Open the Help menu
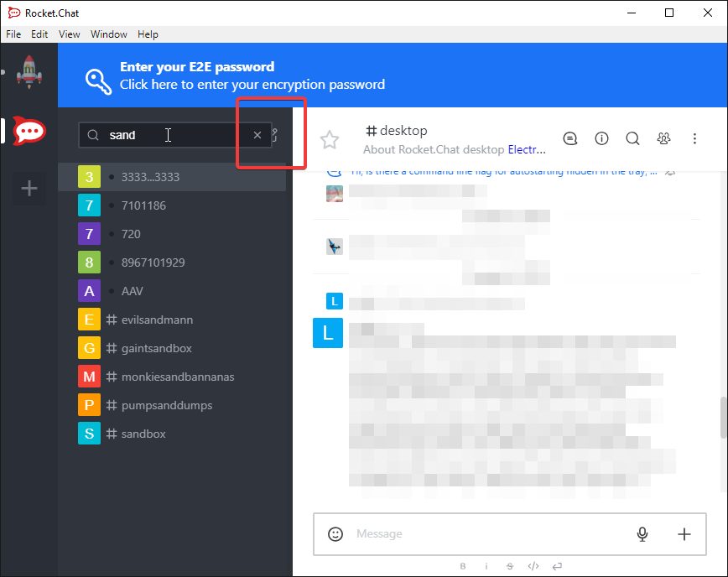The height and width of the screenshot is (577, 728). [x=148, y=34]
